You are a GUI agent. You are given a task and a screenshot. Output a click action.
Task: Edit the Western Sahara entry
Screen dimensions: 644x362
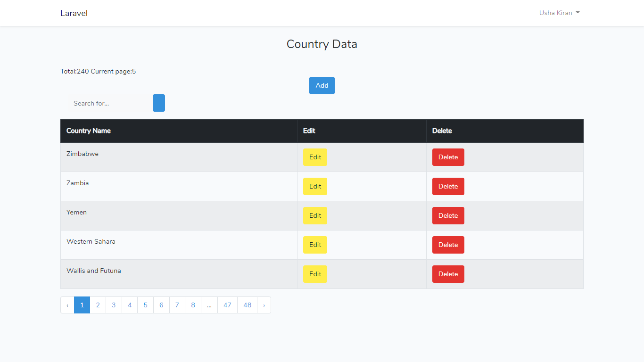315,245
